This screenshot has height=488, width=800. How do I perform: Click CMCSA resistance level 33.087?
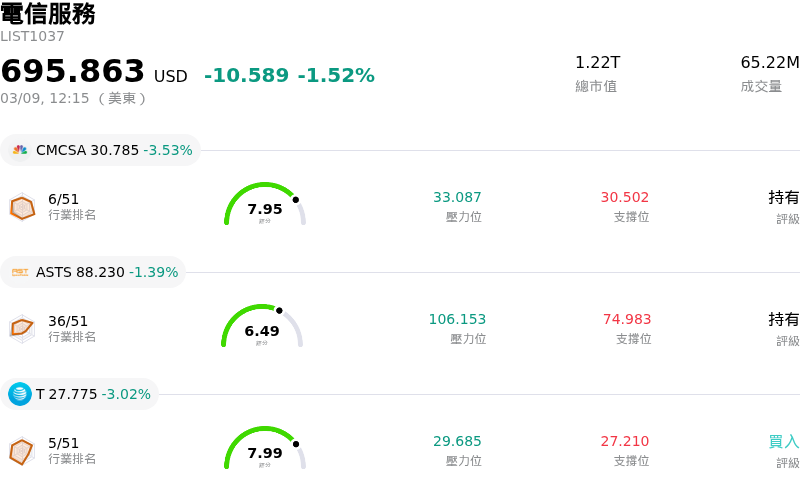(457, 197)
